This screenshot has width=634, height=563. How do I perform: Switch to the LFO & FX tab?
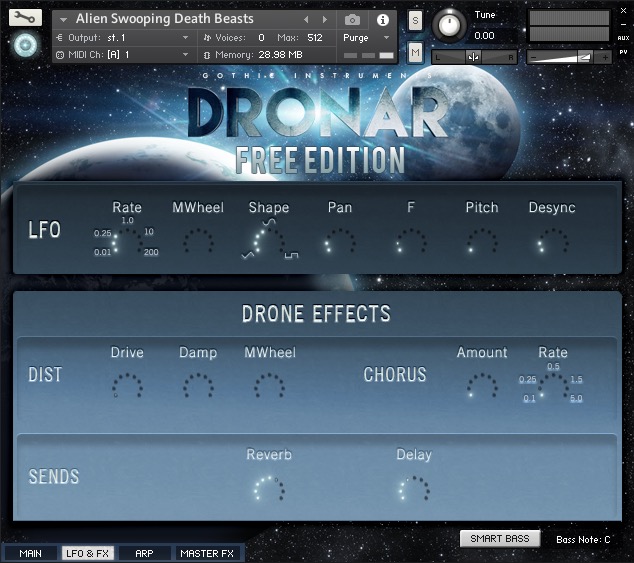point(88,553)
